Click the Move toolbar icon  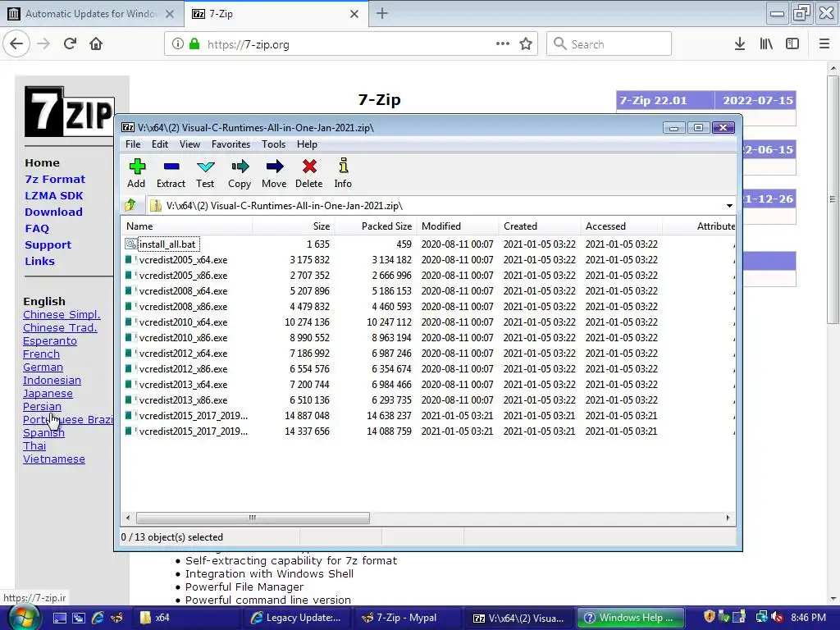pyautogui.click(x=274, y=173)
